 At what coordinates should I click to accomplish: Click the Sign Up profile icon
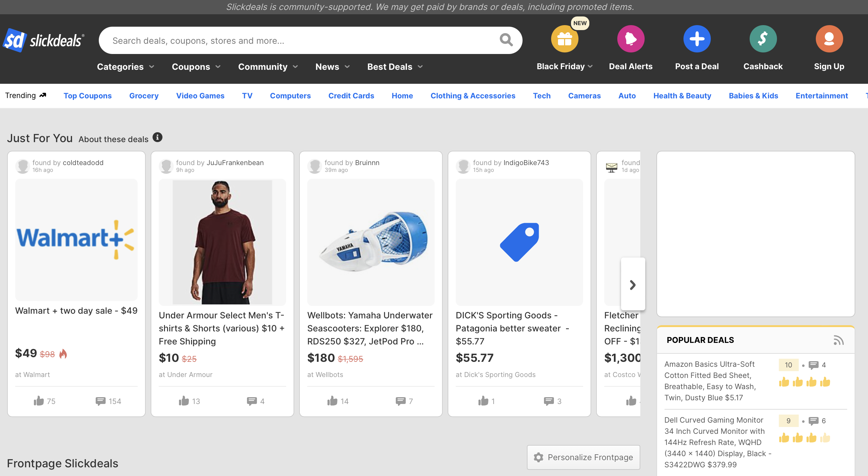click(x=829, y=39)
